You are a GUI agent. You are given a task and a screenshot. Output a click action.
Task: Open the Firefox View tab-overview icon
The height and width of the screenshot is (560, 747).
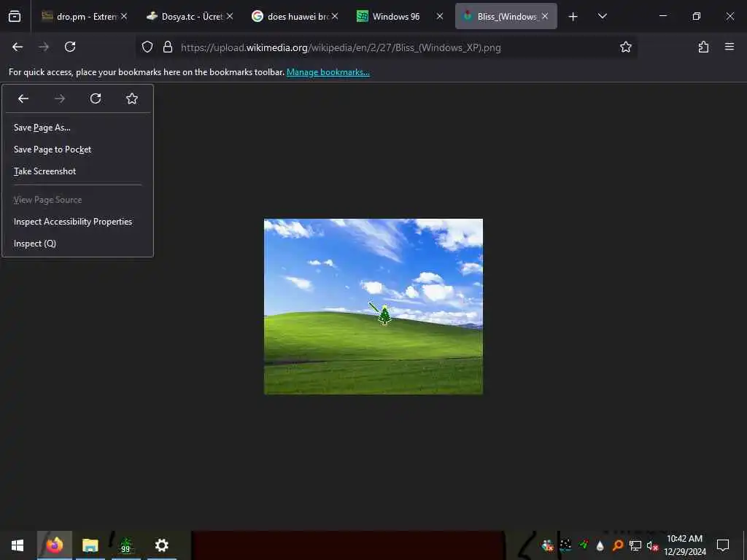click(x=15, y=16)
